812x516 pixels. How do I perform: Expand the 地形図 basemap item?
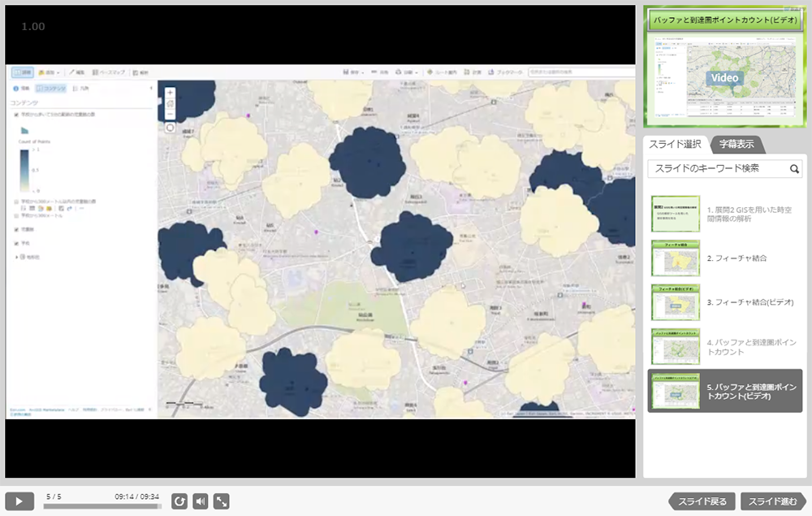(17, 255)
